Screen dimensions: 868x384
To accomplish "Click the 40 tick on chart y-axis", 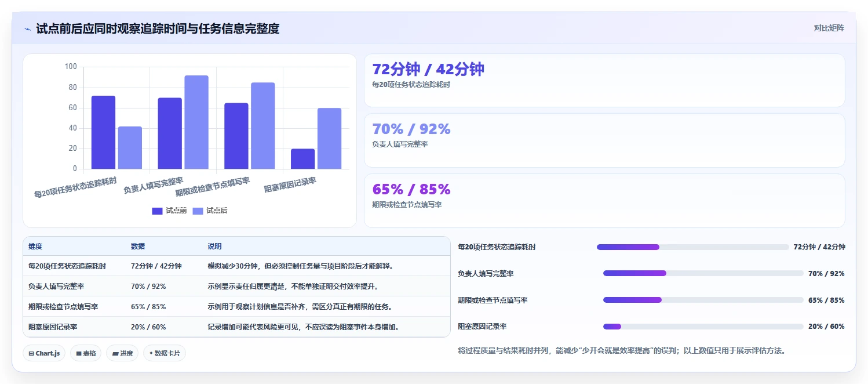I will pyautogui.click(x=73, y=128).
